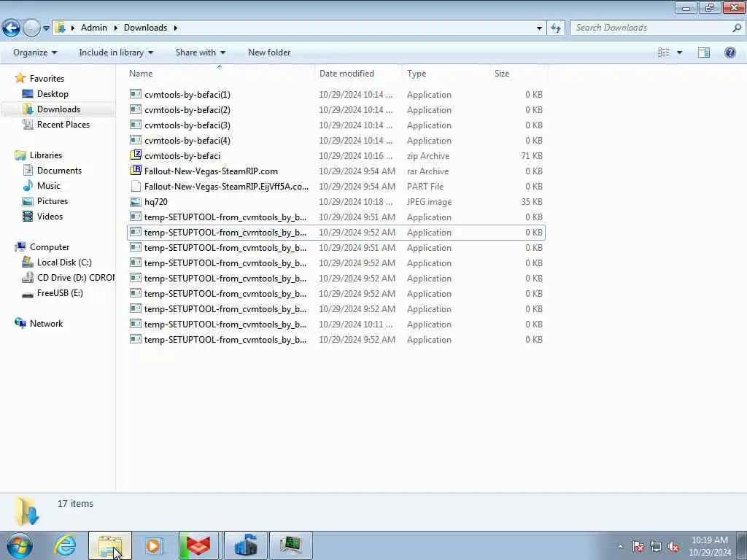Click the New folder button
The width and height of the screenshot is (747, 560).
point(269,52)
